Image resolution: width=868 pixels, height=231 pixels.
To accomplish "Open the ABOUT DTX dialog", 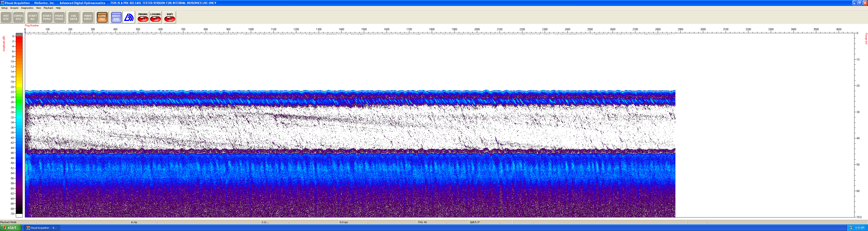I will [116, 18].
